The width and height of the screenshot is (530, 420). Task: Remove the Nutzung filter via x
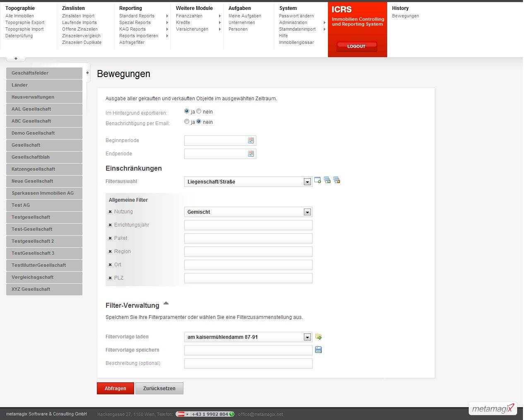[110, 212]
